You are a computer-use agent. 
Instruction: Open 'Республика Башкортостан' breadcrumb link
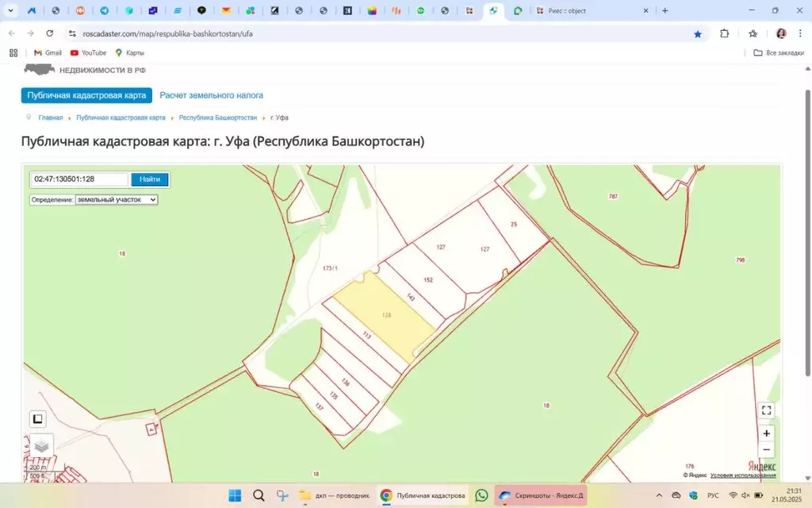click(217, 117)
